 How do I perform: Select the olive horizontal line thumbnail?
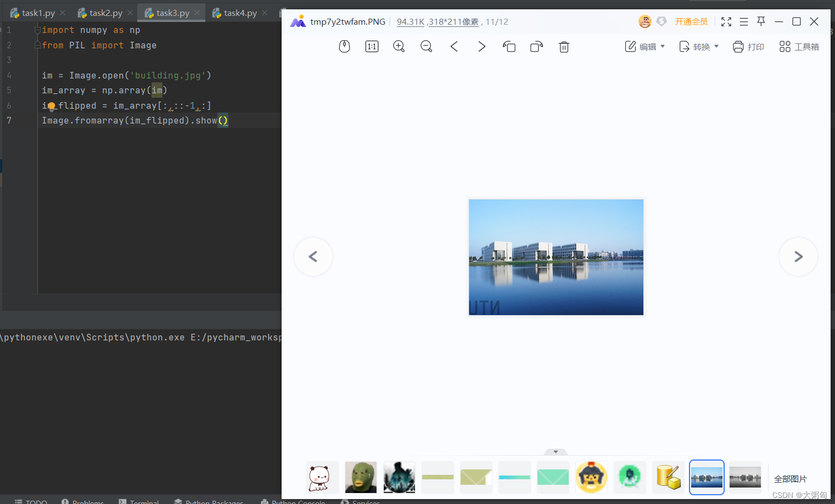point(438,477)
